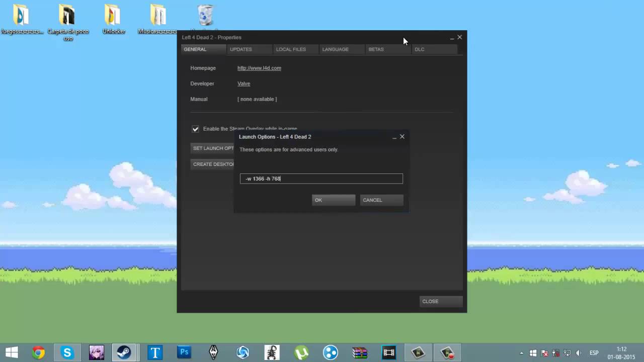The width and height of the screenshot is (644, 362).
Task: Toggle Enable Steam Overlay checkbox
Action: [195, 129]
